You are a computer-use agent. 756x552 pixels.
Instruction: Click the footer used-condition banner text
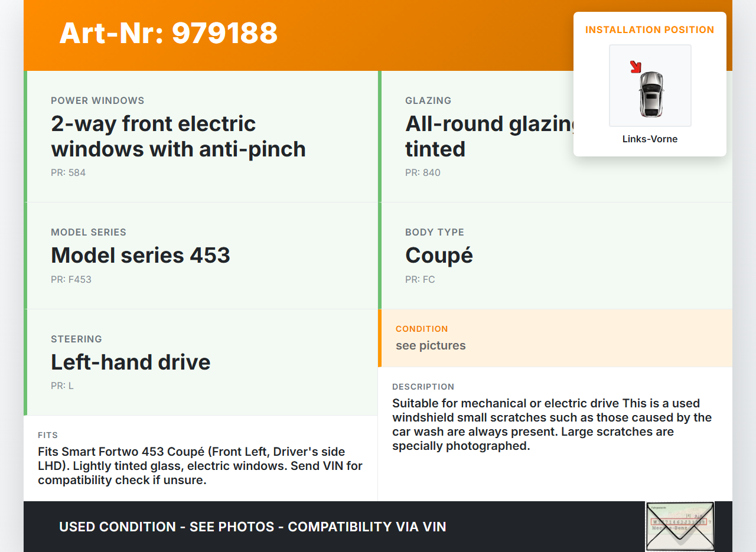(x=253, y=527)
